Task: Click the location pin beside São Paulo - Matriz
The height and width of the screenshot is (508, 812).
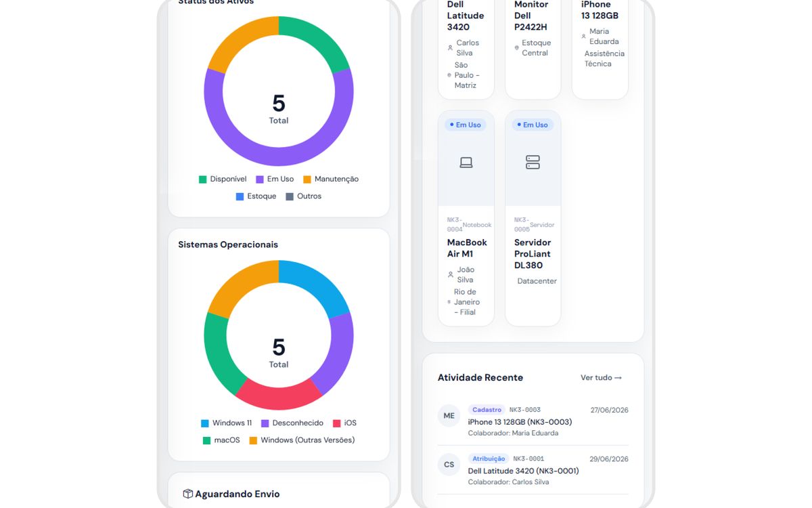Action: pos(449,75)
